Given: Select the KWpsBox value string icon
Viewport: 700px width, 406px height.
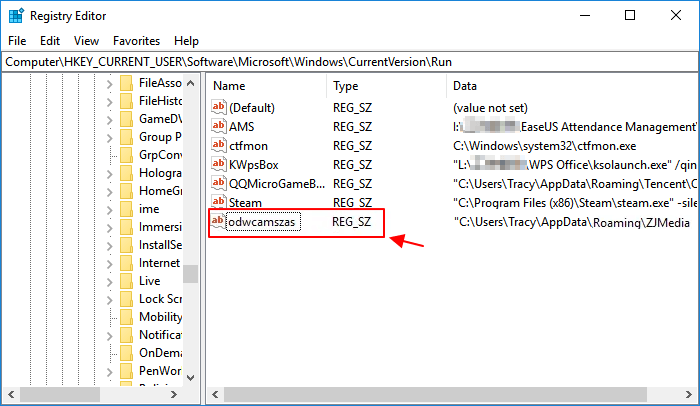Looking at the screenshot, I should tap(219, 164).
